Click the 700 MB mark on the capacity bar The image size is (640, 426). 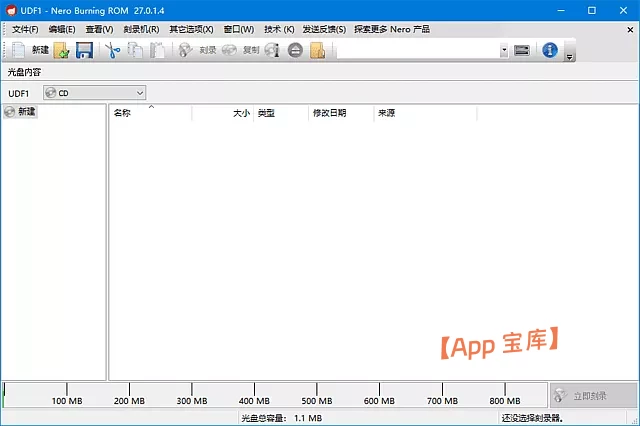click(x=442, y=400)
